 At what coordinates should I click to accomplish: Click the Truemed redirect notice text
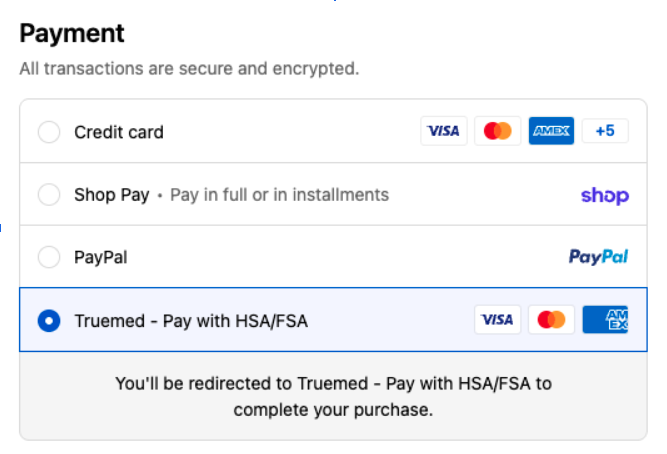pyautogui.click(x=333, y=396)
